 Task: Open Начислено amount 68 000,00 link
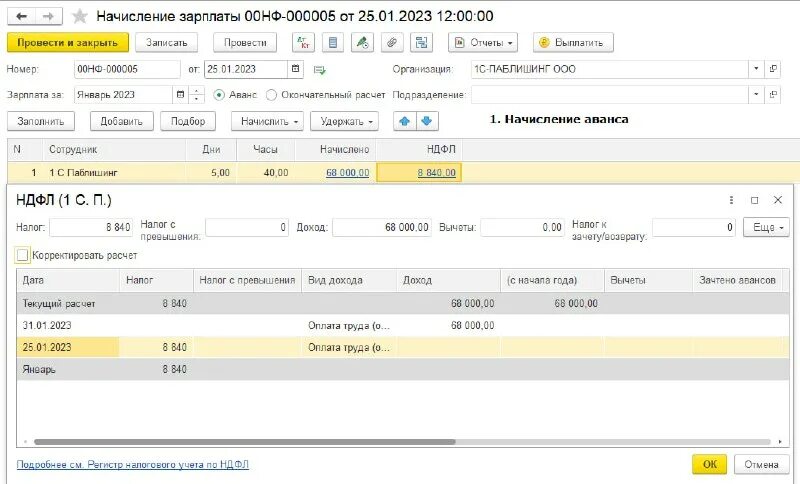[x=347, y=173]
